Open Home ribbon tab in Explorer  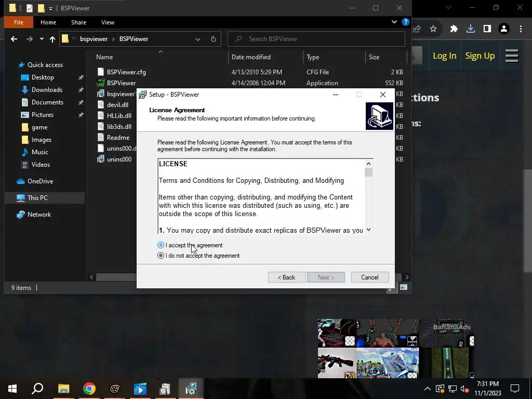pos(48,22)
